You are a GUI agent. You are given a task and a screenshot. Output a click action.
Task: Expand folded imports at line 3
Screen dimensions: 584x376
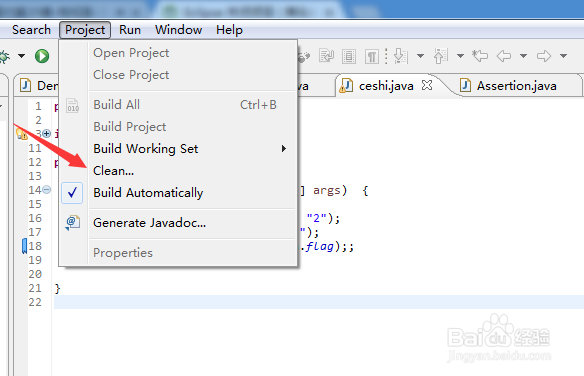[x=47, y=134]
